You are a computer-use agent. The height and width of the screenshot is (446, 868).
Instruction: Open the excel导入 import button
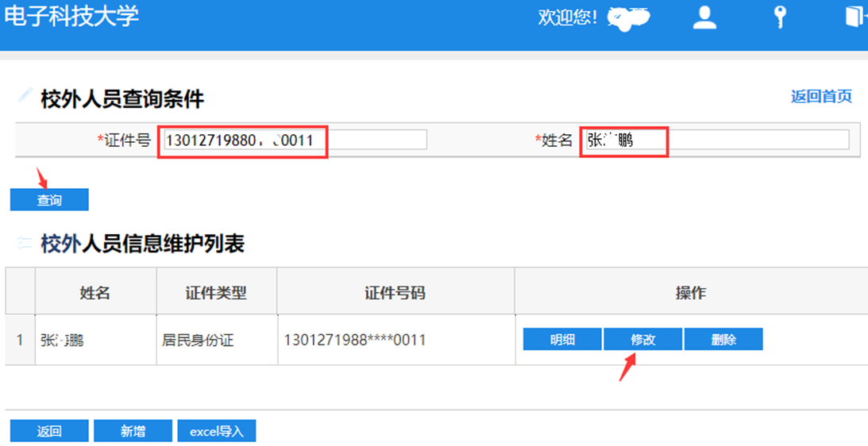[216, 431]
